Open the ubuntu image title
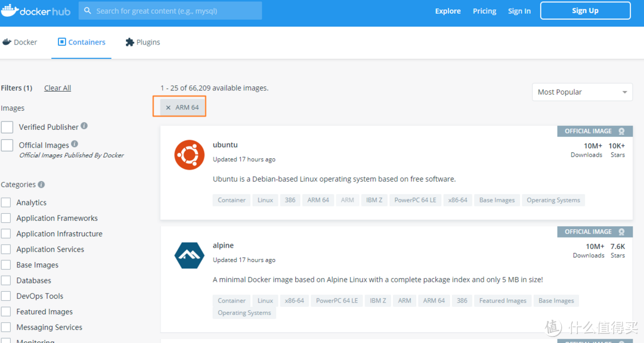Image resolution: width=644 pixels, height=343 pixels. (225, 145)
